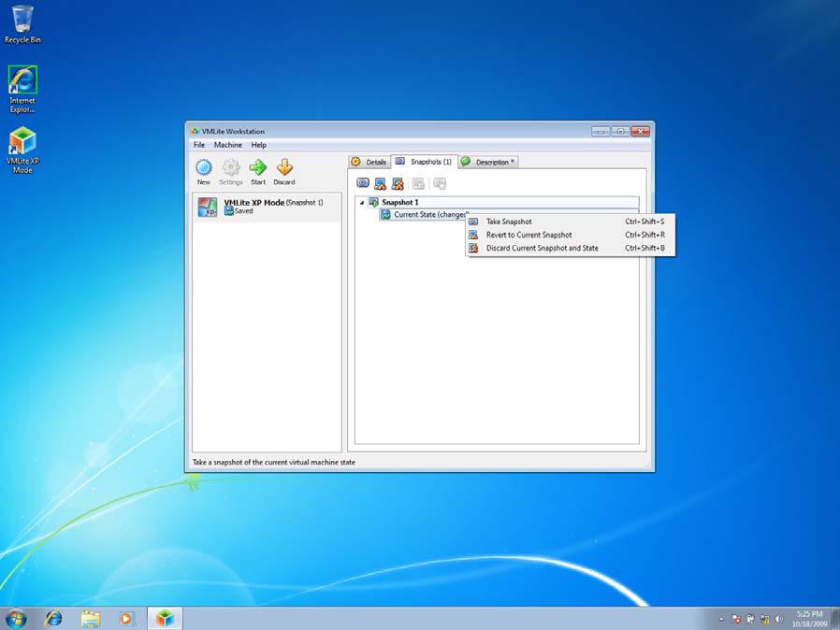Screen dimensions: 840x630
Task: Open the Help menu
Action: click(x=259, y=145)
